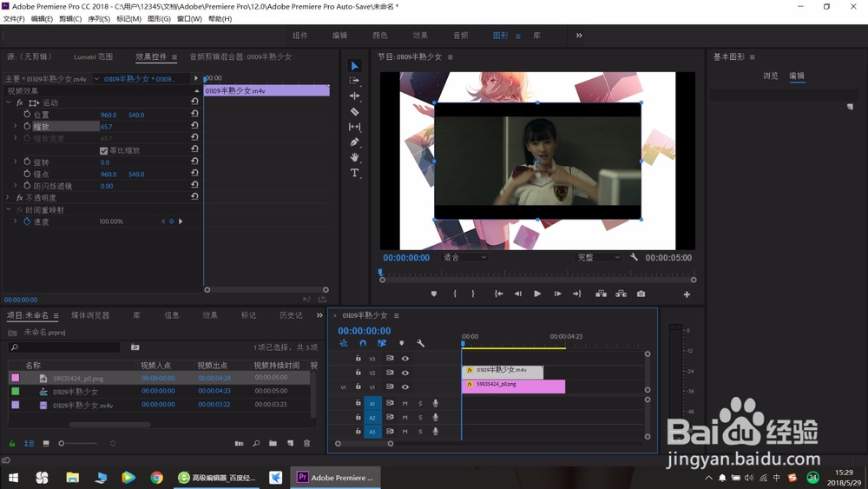Expand the Opacity effect group

coord(9,197)
